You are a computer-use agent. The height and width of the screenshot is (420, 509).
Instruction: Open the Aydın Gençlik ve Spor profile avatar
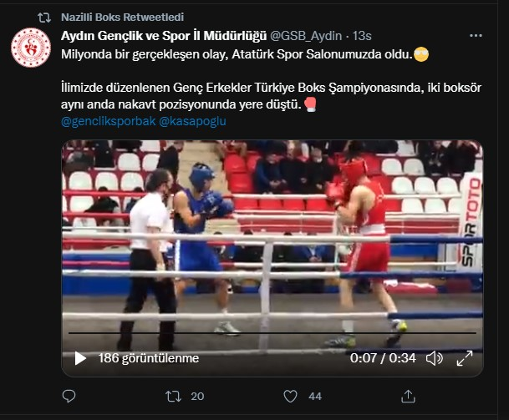pos(31,48)
